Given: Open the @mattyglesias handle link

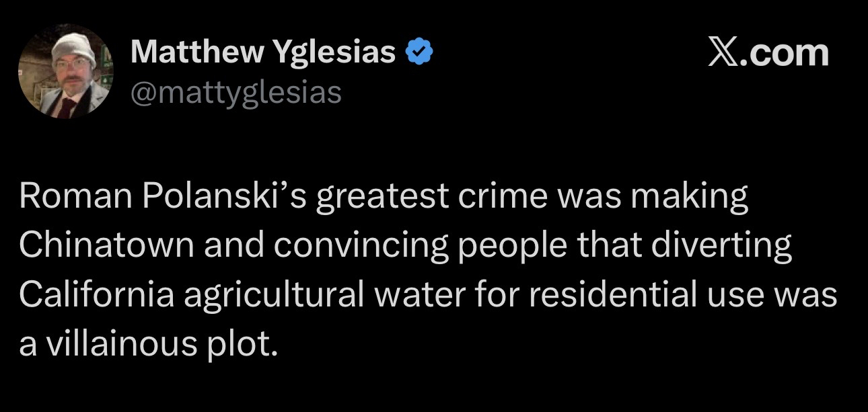Looking at the screenshot, I should tap(236, 92).
